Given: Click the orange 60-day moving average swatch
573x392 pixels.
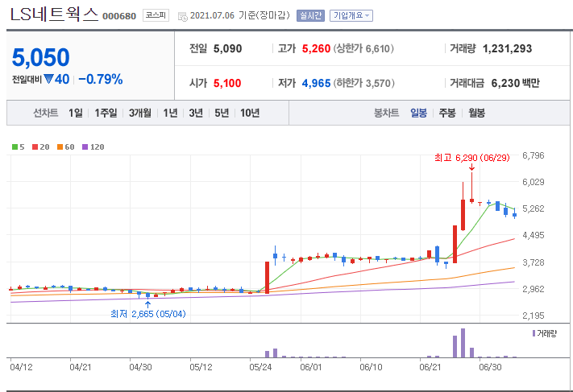Looking at the screenshot, I should tap(60, 146).
